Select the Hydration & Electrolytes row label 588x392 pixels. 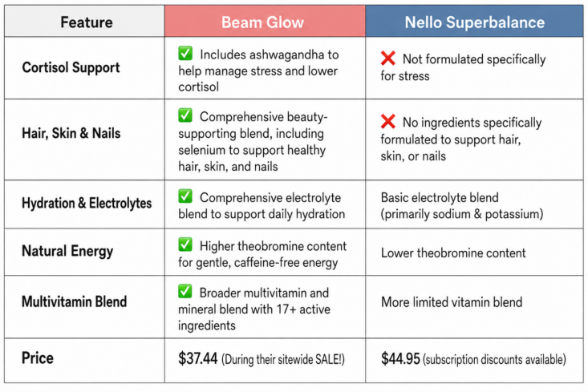pyautogui.click(x=87, y=203)
